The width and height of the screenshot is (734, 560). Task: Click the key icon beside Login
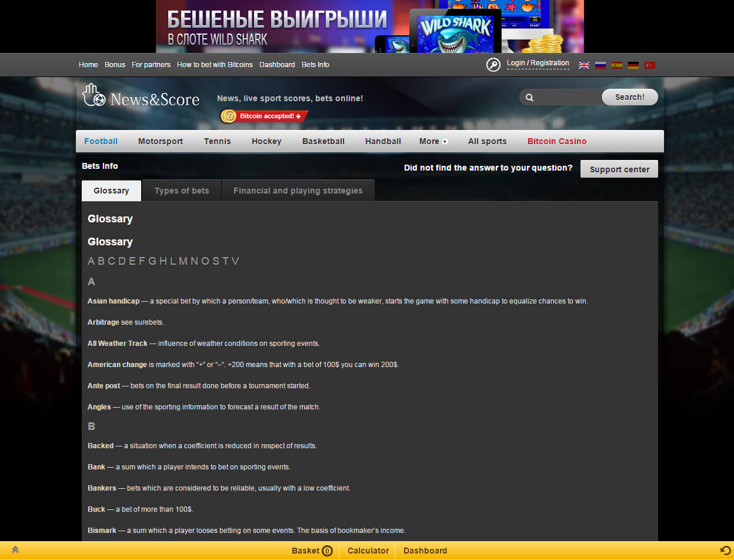[x=493, y=65]
